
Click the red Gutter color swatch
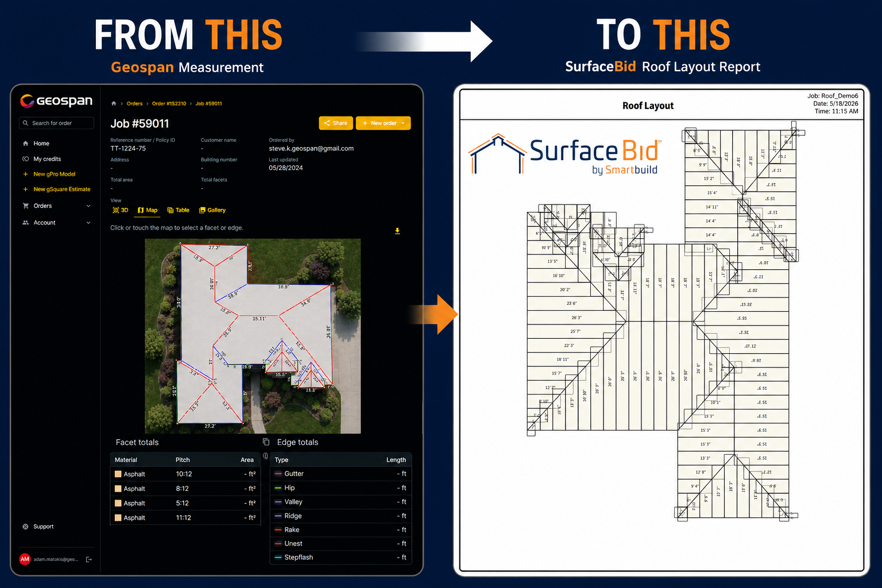point(278,474)
